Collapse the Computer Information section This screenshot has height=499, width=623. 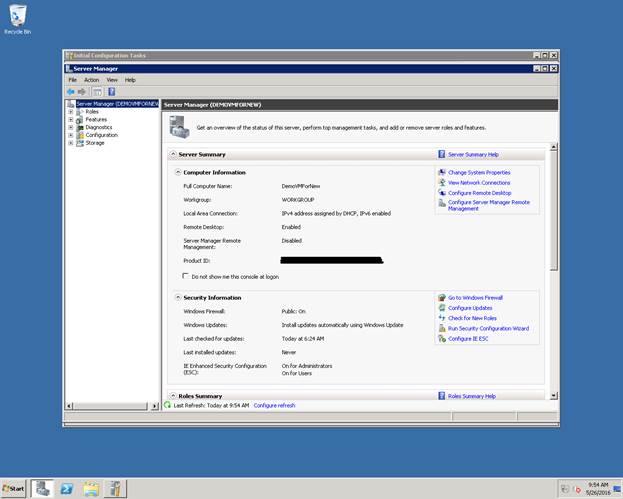coord(178,172)
